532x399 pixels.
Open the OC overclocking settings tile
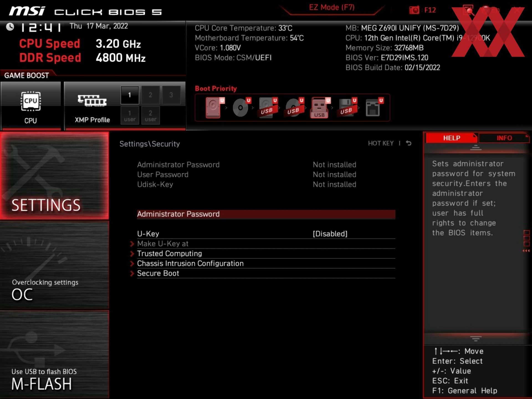point(55,265)
